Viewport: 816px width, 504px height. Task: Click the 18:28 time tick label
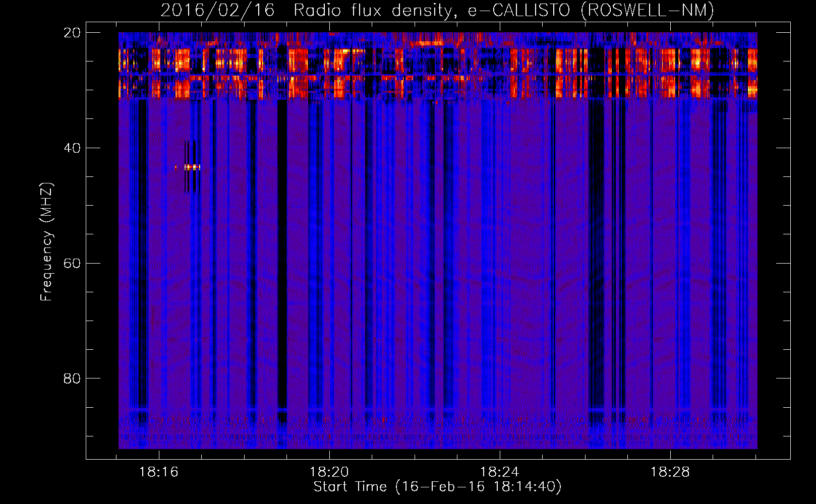[x=670, y=472]
